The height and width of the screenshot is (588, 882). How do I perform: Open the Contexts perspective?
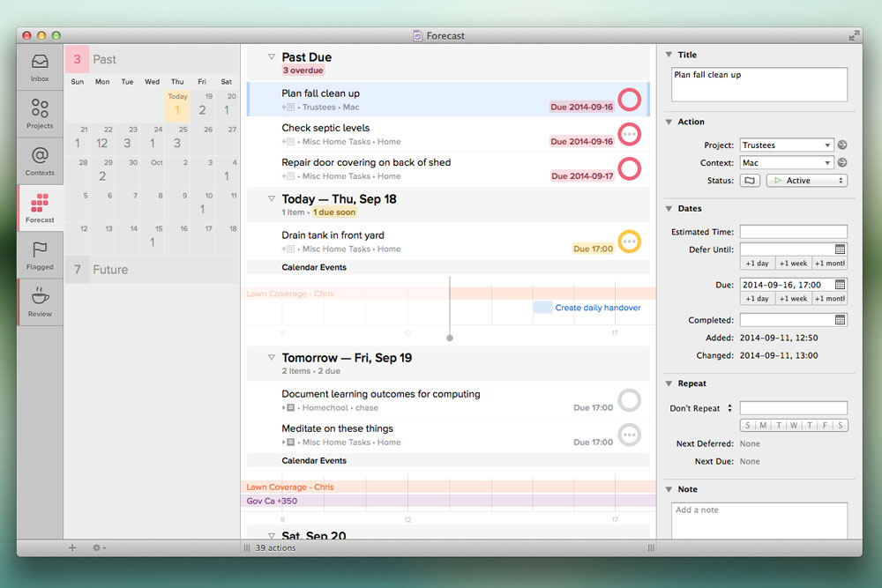coord(40,161)
